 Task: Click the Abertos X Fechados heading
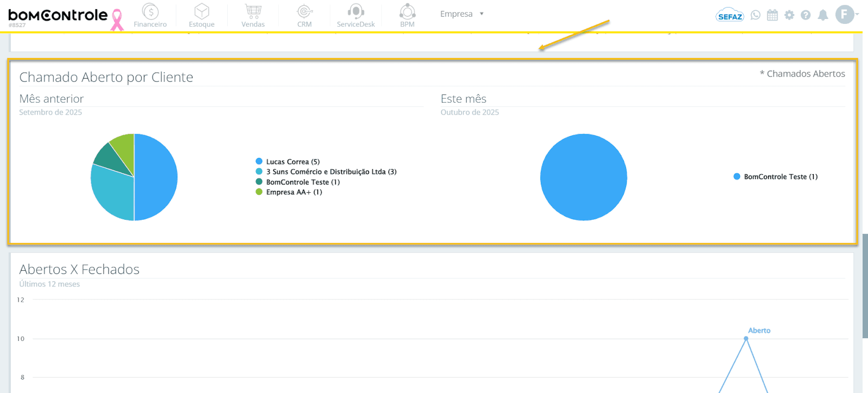point(79,269)
